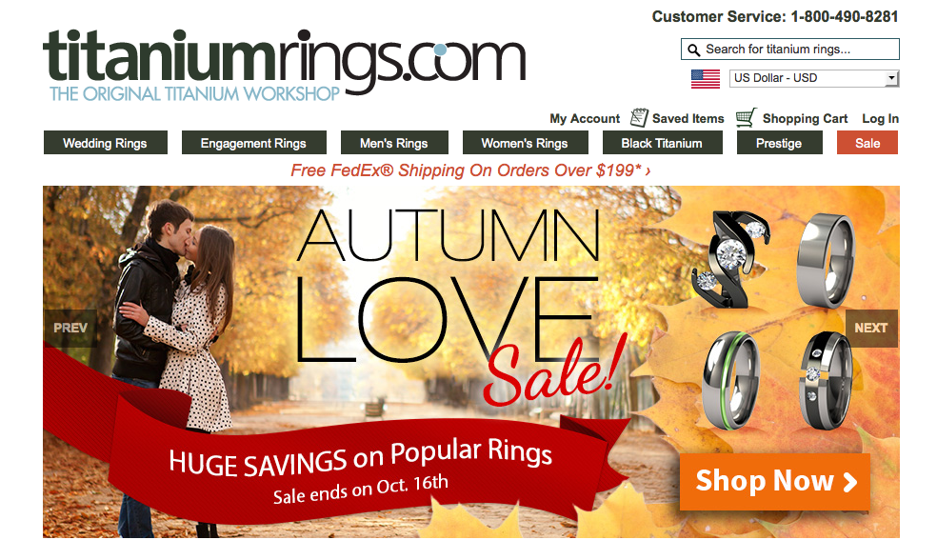Click the black tension-set diamond ring image

[x=730, y=259]
